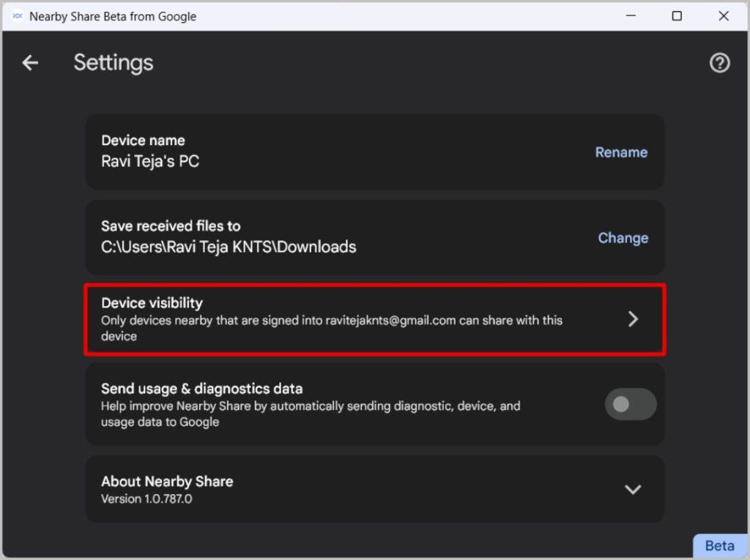Viewport: 750px width, 560px height.
Task: Toggle Send usage & diagnostics data switch
Action: tap(631, 405)
